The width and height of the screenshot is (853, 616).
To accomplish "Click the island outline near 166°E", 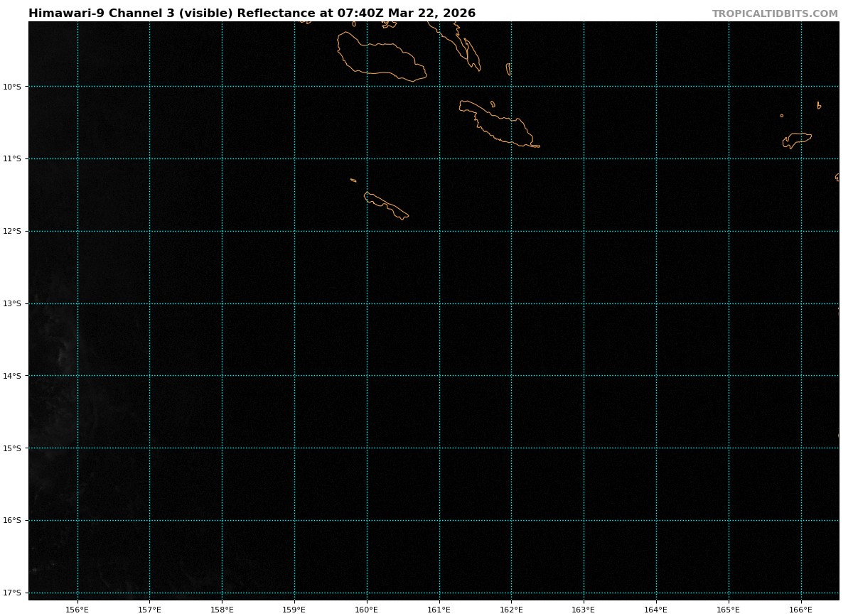I will [797, 139].
